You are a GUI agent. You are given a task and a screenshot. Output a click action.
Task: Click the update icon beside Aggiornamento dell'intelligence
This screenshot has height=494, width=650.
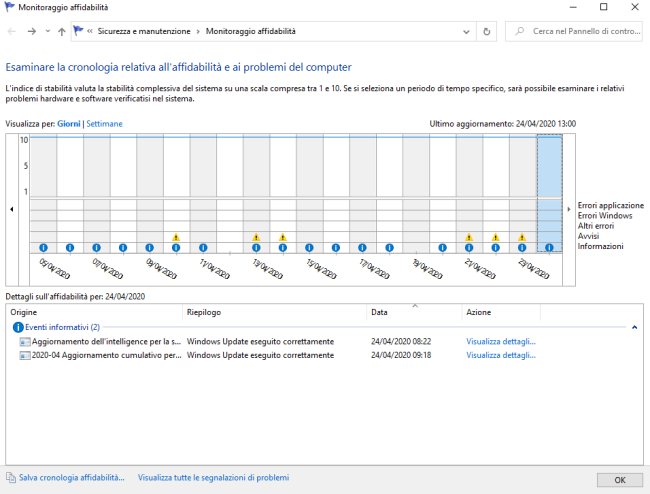[x=25, y=342]
